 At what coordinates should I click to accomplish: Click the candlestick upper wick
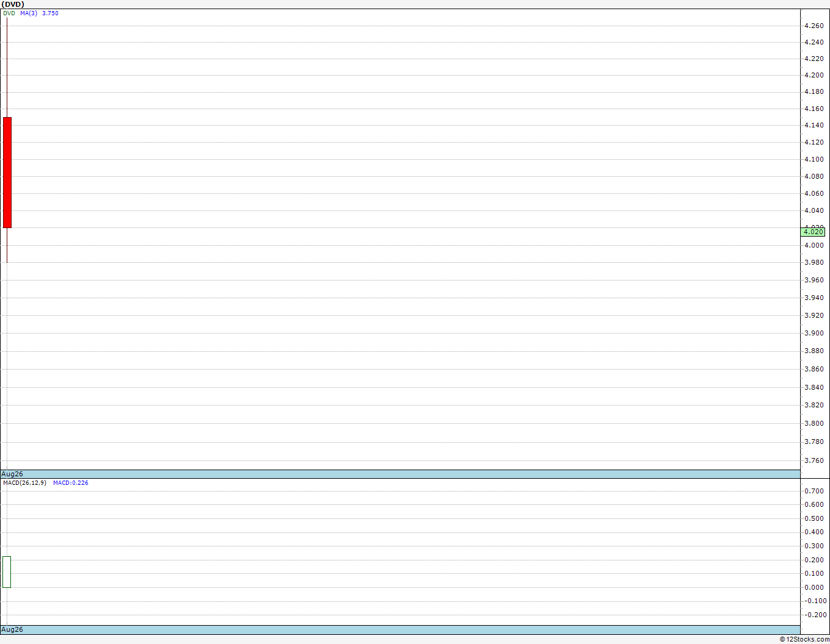pyautogui.click(x=7, y=67)
